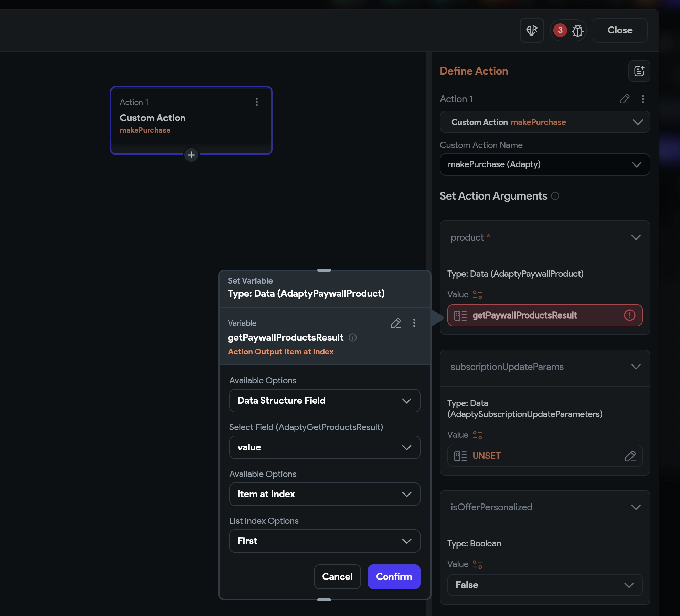
Task: Click the pencil icon next to Action 1 title
Action: tap(625, 99)
